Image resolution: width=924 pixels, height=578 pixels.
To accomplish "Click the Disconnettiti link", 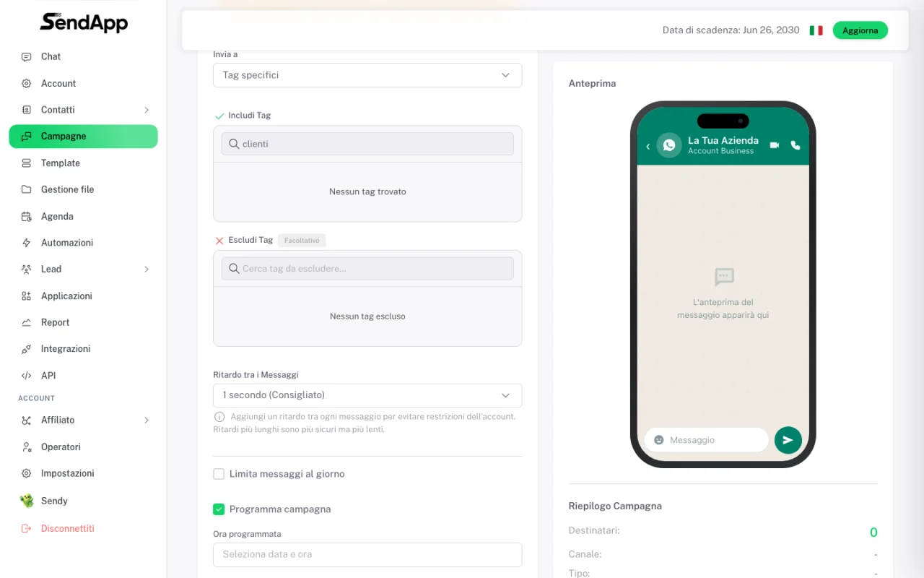I will coord(68,528).
